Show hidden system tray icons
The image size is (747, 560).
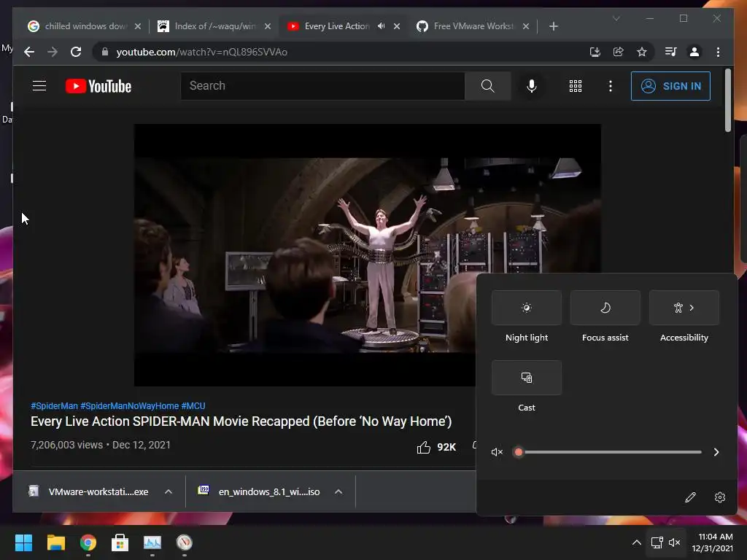636,542
